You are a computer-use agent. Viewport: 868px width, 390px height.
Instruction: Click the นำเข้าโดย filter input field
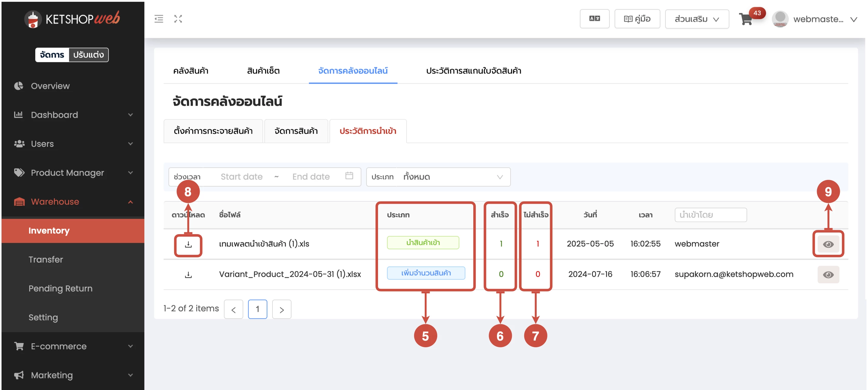point(710,215)
